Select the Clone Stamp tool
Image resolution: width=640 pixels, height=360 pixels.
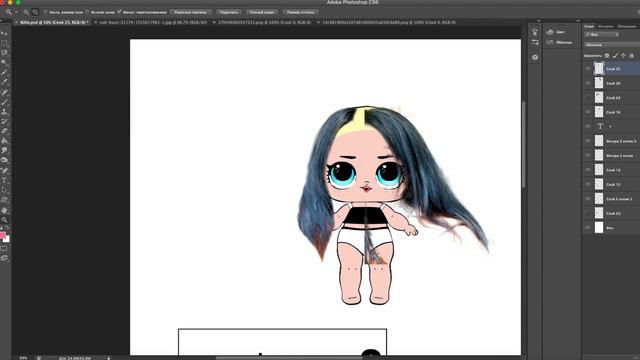coord(4,112)
